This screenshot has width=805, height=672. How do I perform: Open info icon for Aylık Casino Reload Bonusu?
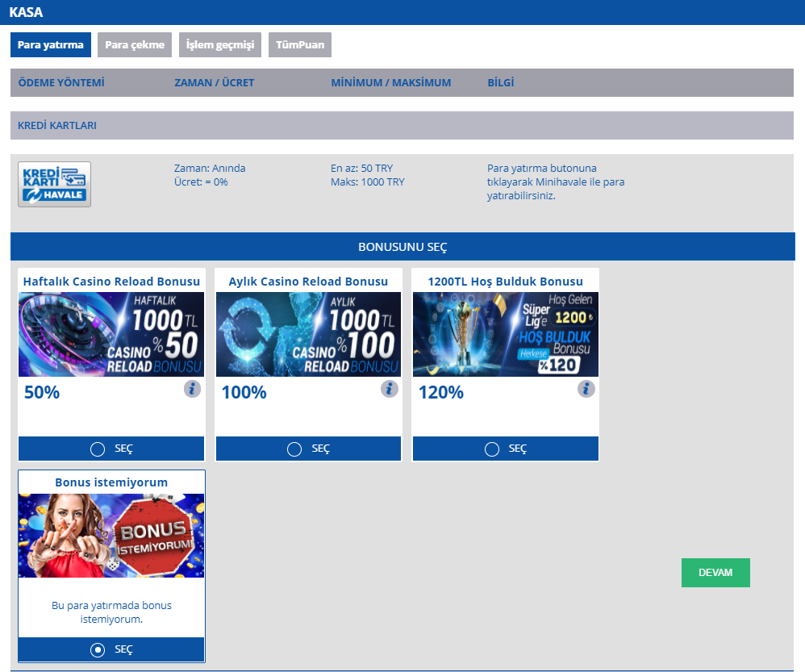point(389,389)
